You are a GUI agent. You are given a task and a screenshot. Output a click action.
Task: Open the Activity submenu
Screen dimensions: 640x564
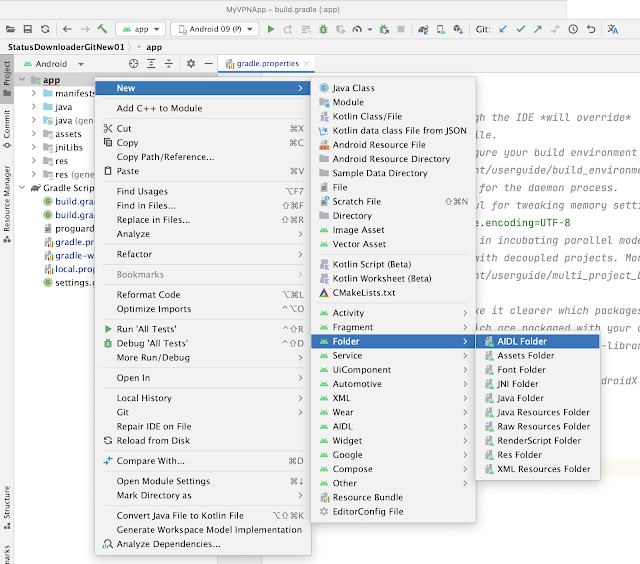pyautogui.click(x=393, y=313)
